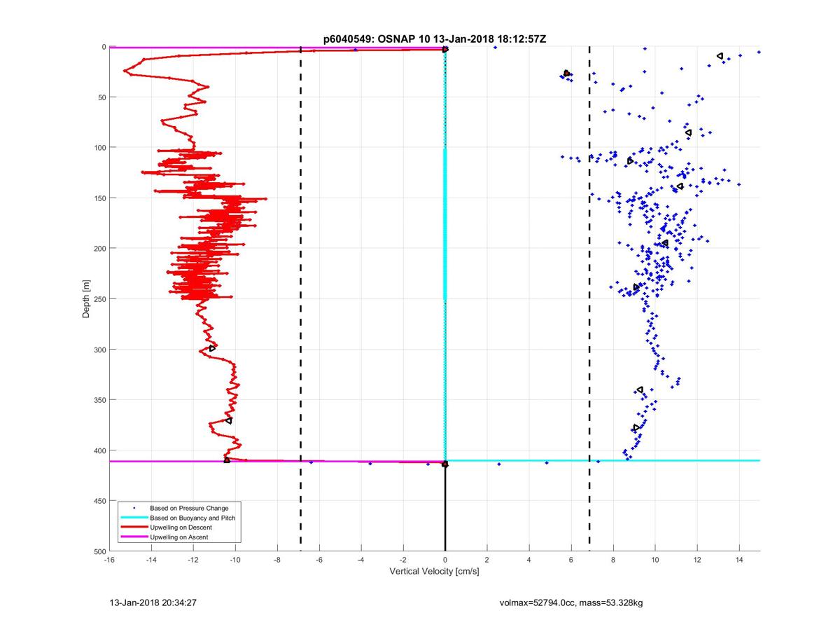The width and height of the screenshot is (840, 620).
Task: Click x-axis tick label 4
Action: click(529, 560)
